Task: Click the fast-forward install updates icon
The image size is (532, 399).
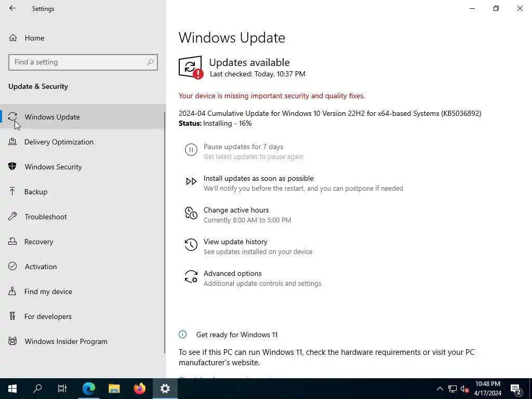Action: (x=191, y=181)
